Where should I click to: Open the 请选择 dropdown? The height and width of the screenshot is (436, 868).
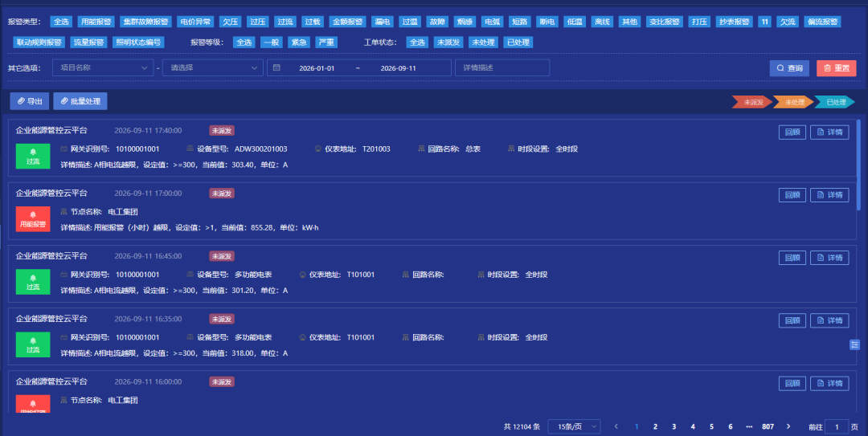(213, 67)
